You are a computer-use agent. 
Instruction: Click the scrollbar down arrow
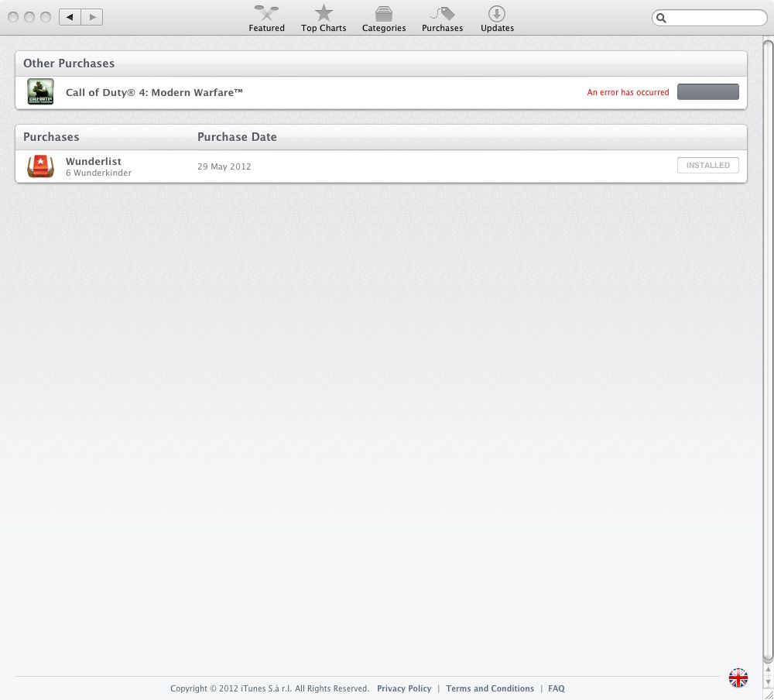[x=768, y=681]
